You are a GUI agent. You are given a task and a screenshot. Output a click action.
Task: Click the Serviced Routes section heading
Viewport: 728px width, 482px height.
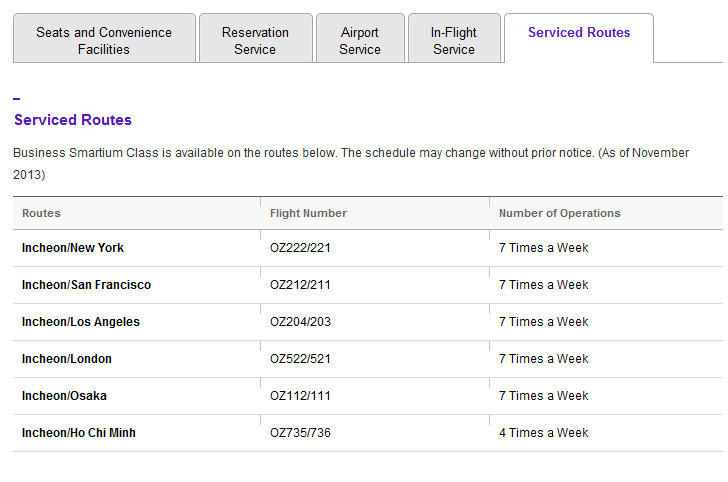pos(73,120)
